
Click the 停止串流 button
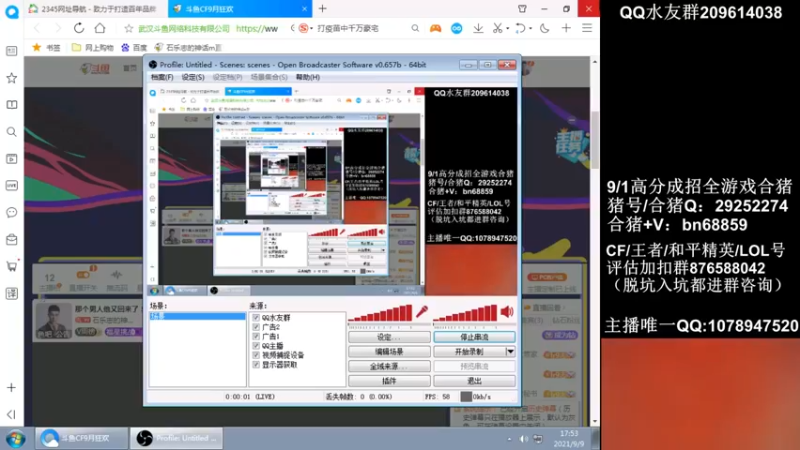point(474,337)
